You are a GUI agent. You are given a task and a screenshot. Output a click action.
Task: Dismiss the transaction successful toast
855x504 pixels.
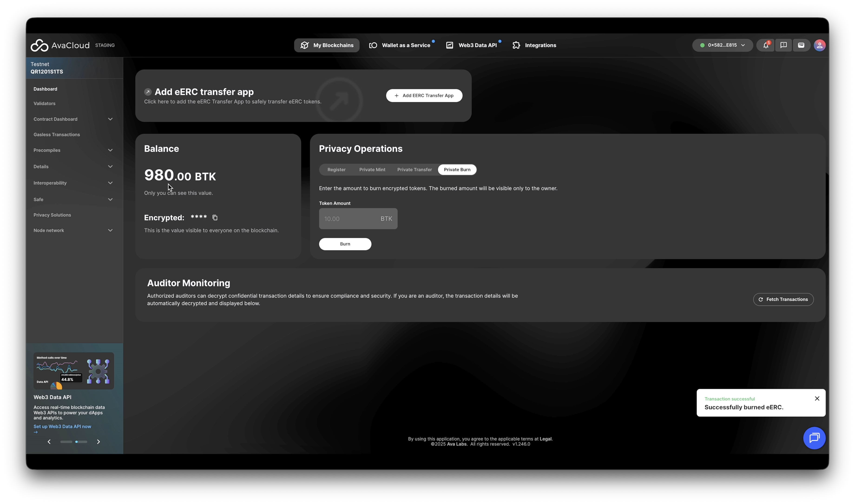[x=817, y=398]
